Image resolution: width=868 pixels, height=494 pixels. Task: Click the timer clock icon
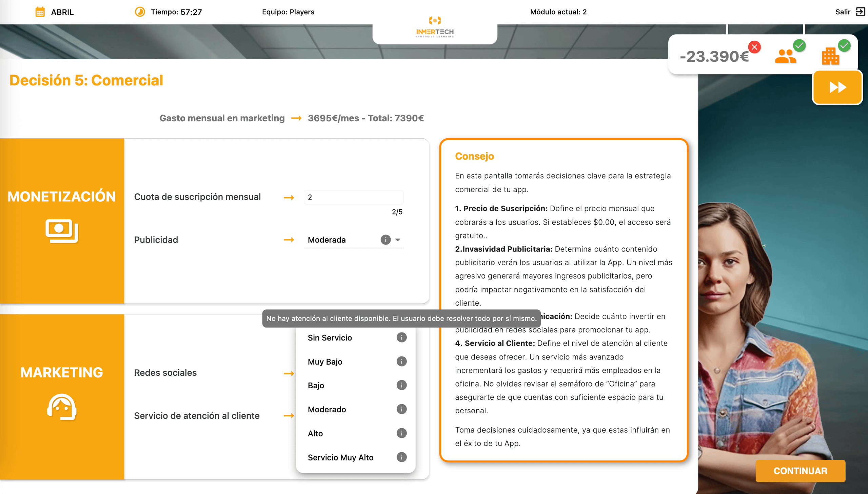click(140, 12)
